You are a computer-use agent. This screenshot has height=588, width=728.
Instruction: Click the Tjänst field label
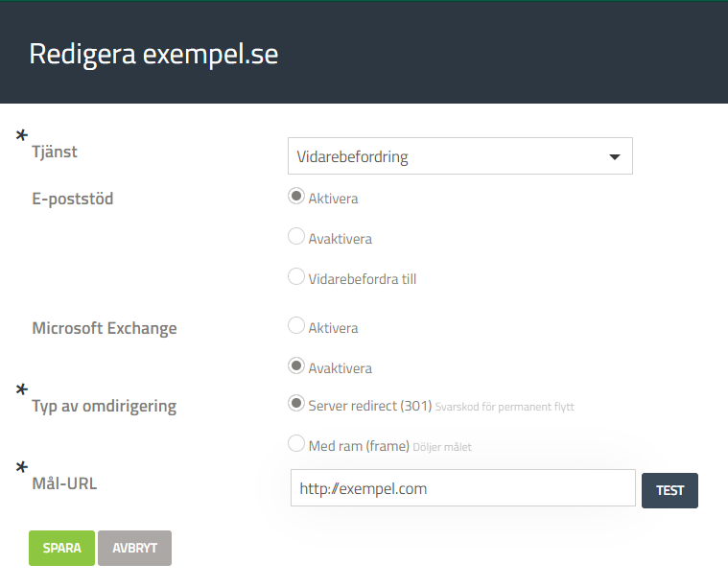55,152
